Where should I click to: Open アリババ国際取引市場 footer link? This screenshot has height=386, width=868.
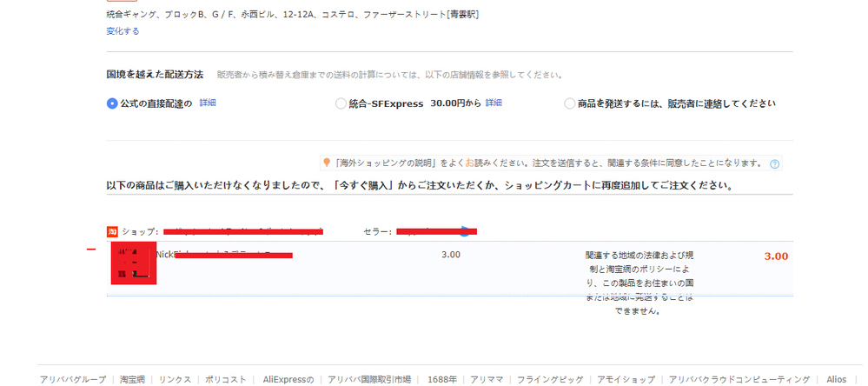(x=369, y=379)
